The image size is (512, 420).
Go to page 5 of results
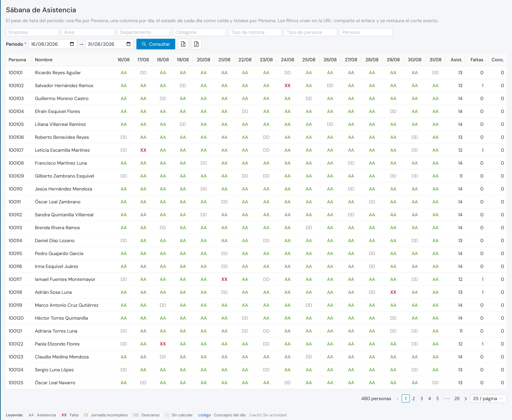pos(437,398)
